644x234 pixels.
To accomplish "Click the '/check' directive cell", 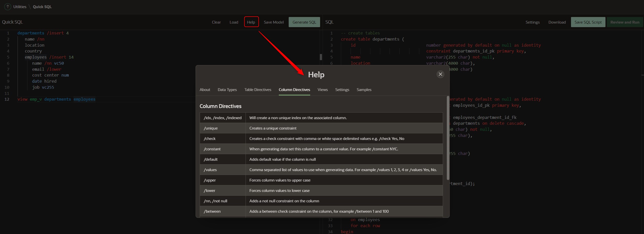I will pos(223,139).
